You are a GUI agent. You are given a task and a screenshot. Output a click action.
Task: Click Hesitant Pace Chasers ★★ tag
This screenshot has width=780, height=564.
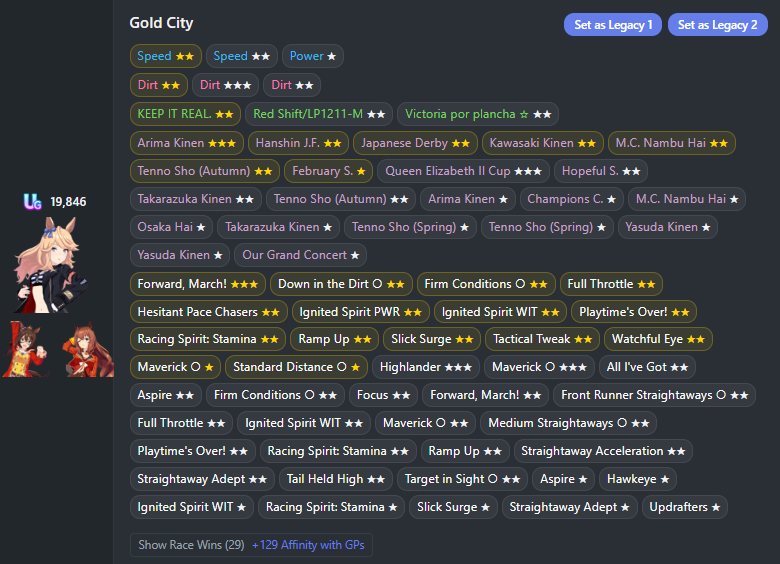pyautogui.click(x=208, y=312)
